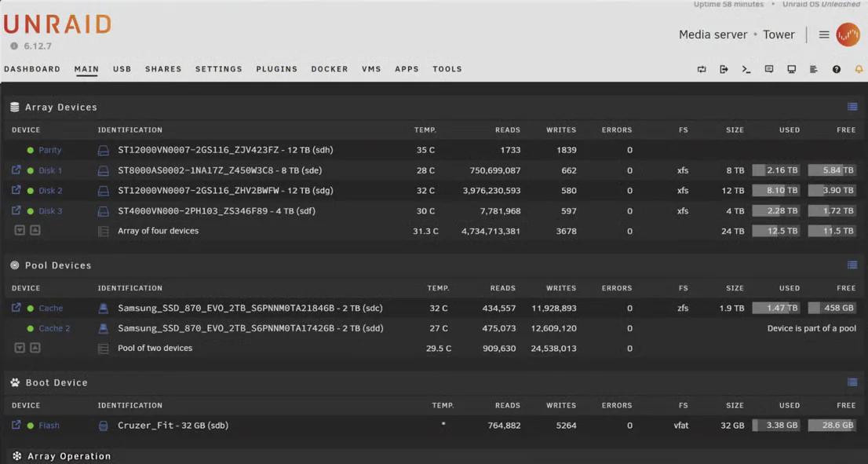
Task: Open the system info monitor icon
Action: (x=791, y=69)
